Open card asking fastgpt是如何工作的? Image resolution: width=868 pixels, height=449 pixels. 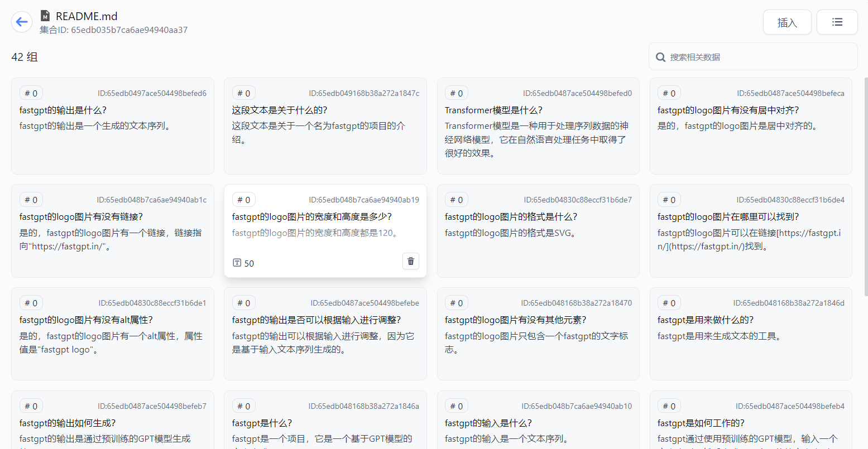coord(751,420)
